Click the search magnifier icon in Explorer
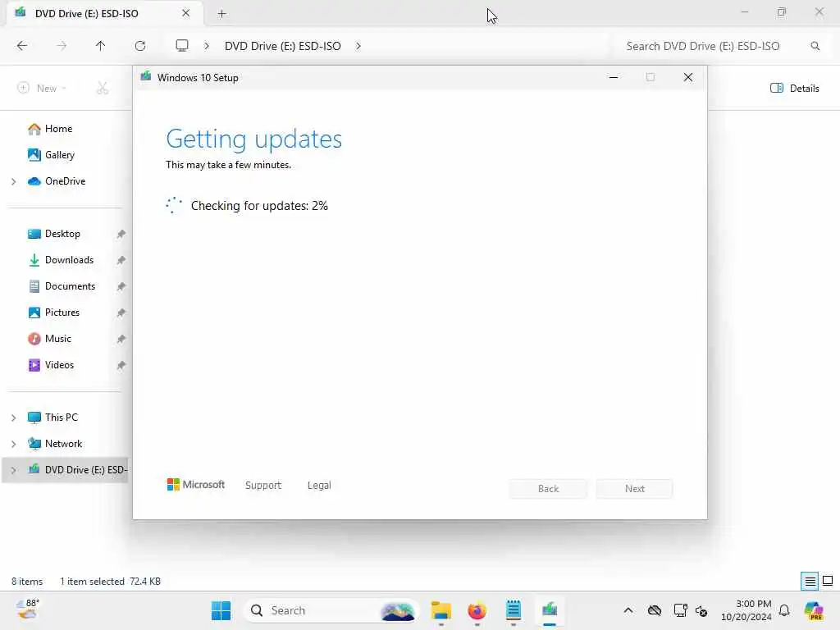Viewport: 840px width, 630px height. (815, 46)
